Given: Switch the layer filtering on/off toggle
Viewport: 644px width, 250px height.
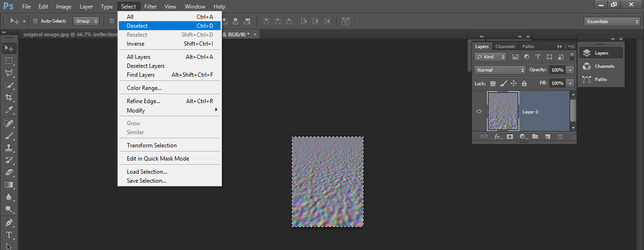Looking at the screenshot, I should [x=572, y=56].
